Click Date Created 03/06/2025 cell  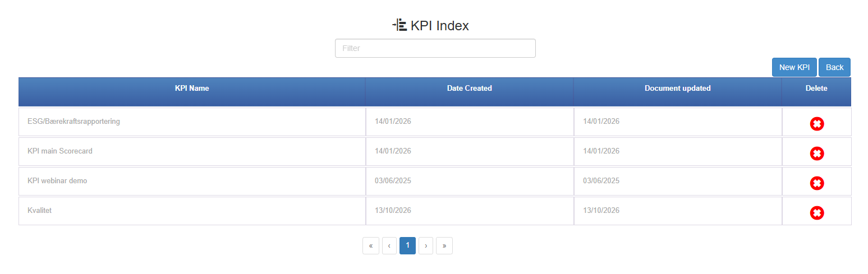[x=470, y=181]
